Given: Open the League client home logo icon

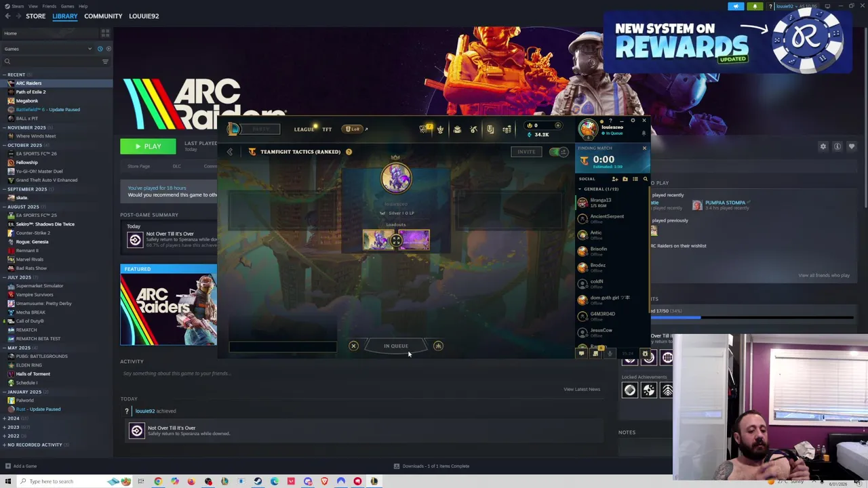Looking at the screenshot, I should click(233, 129).
